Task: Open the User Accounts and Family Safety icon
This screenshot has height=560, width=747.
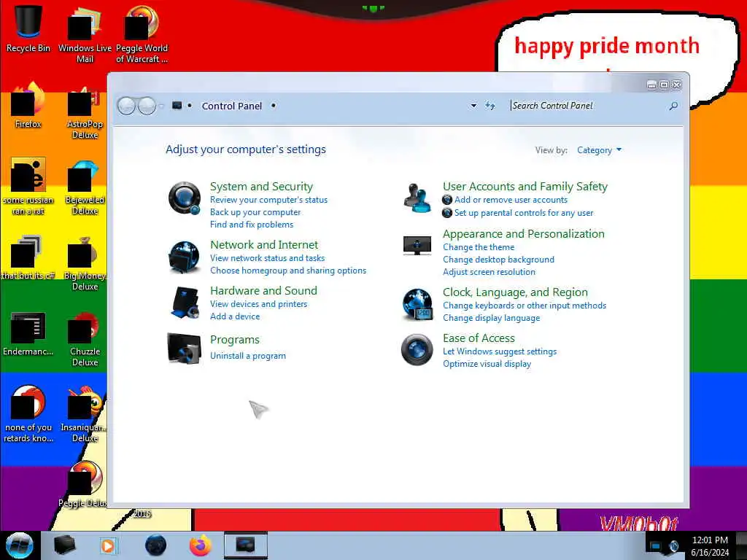Action: click(x=417, y=198)
